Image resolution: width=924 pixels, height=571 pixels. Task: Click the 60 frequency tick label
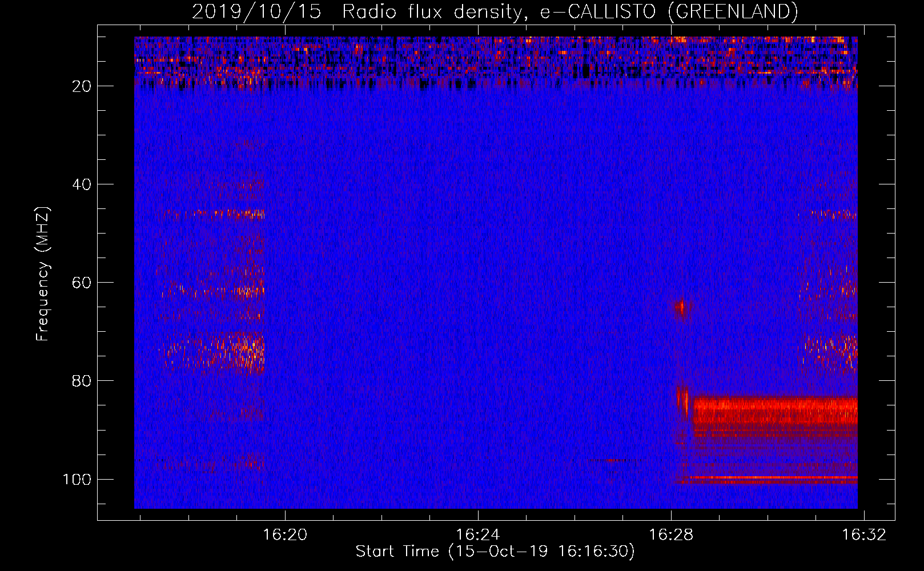82,283
